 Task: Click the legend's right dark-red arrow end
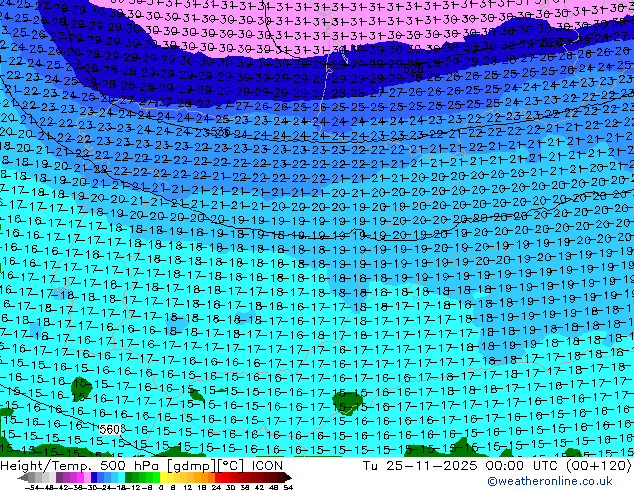click(x=288, y=477)
